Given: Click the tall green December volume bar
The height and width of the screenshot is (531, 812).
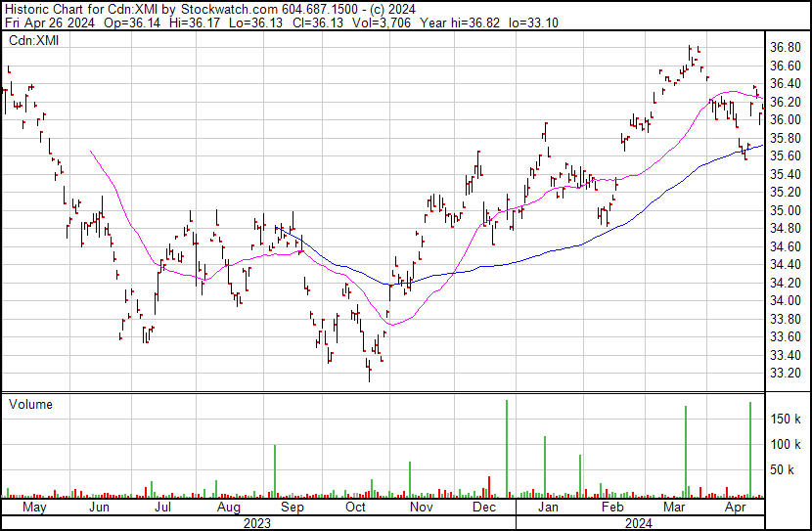Looking at the screenshot, I should pos(507,449).
